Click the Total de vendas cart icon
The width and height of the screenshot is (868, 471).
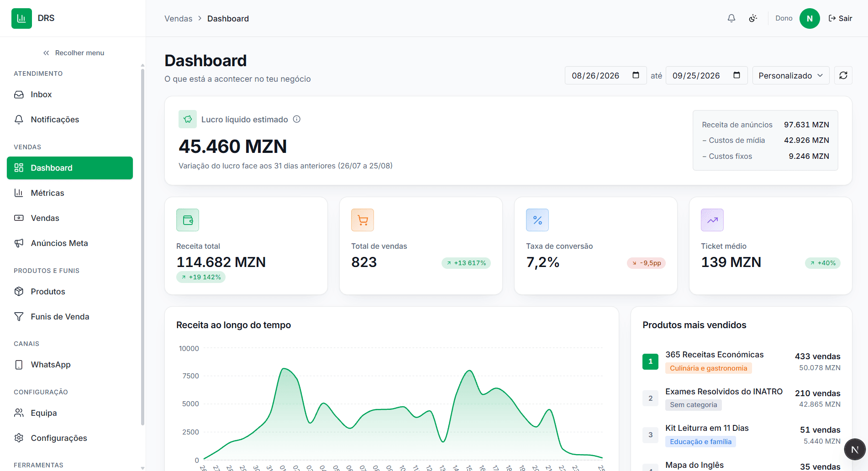pyautogui.click(x=363, y=220)
